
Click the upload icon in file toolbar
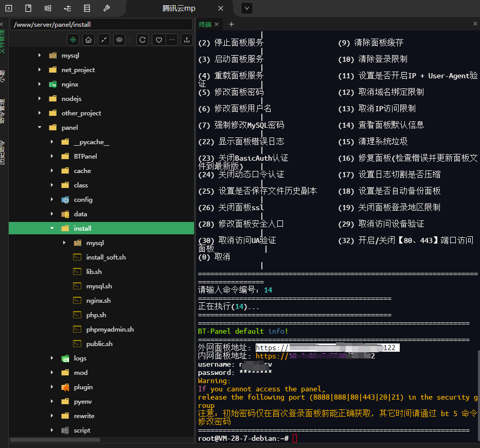pyautogui.click(x=187, y=40)
